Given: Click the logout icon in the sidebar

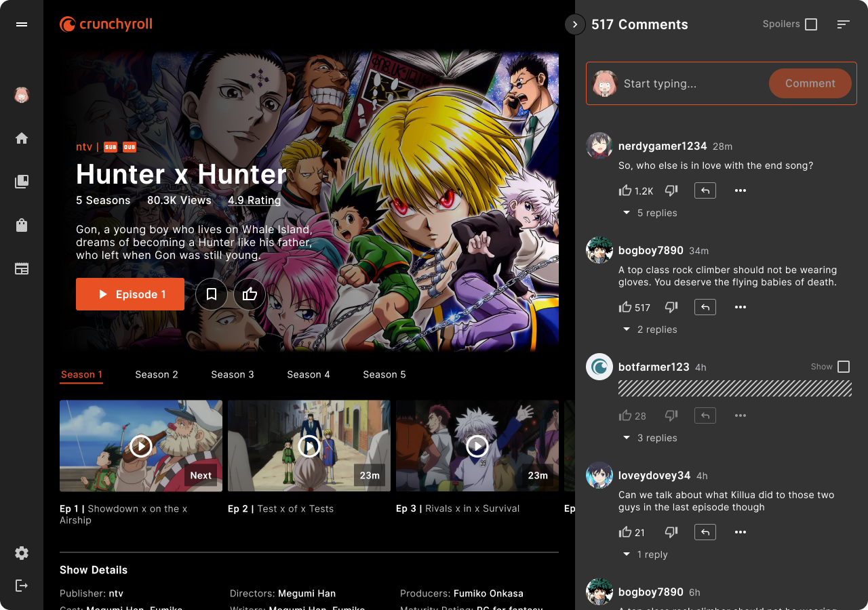Looking at the screenshot, I should [21, 586].
